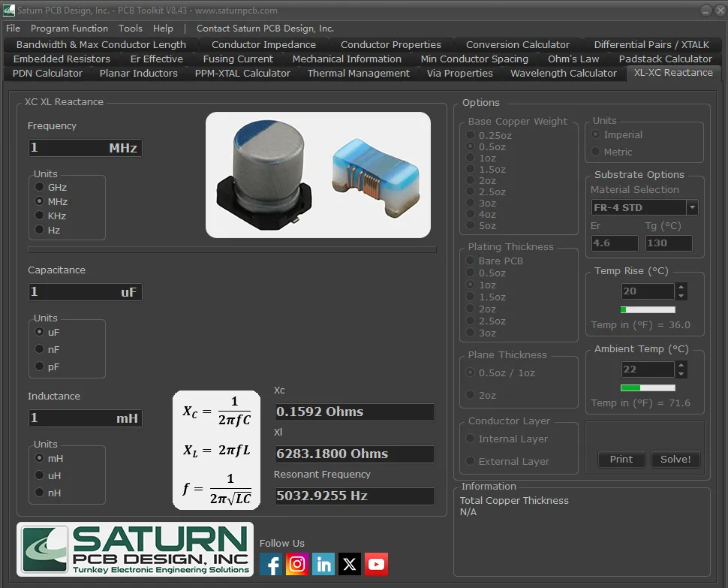Increase Ambient Temp with up arrow
The height and width of the screenshot is (588, 728).
pos(681,365)
